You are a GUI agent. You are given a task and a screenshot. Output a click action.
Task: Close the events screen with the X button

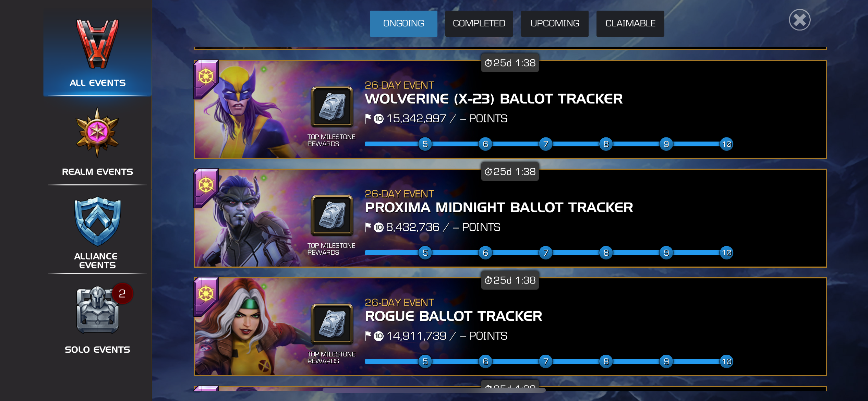[799, 20]
